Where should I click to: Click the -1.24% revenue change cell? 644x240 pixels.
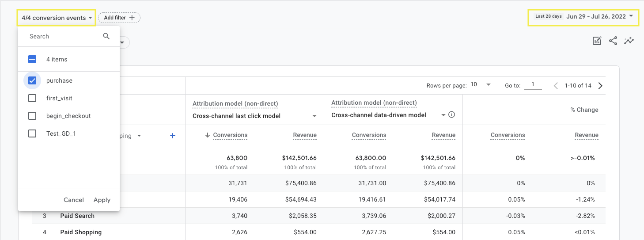[x=586, y=199]
